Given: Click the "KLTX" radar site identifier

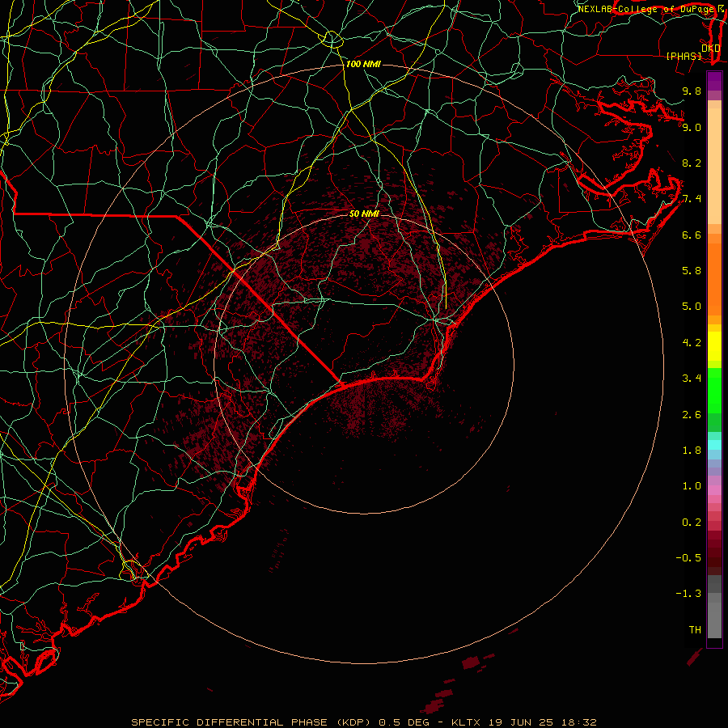Looking at the screenshot, I should [467, 722].
